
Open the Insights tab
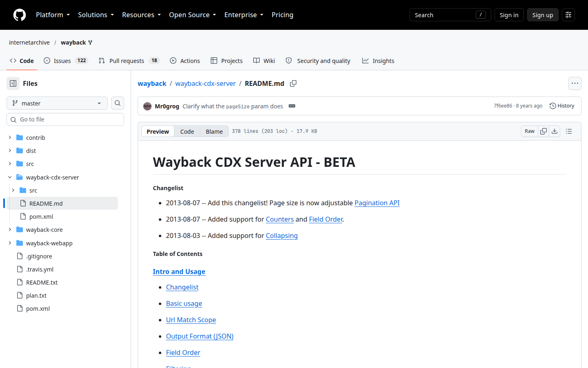[378, 61]
